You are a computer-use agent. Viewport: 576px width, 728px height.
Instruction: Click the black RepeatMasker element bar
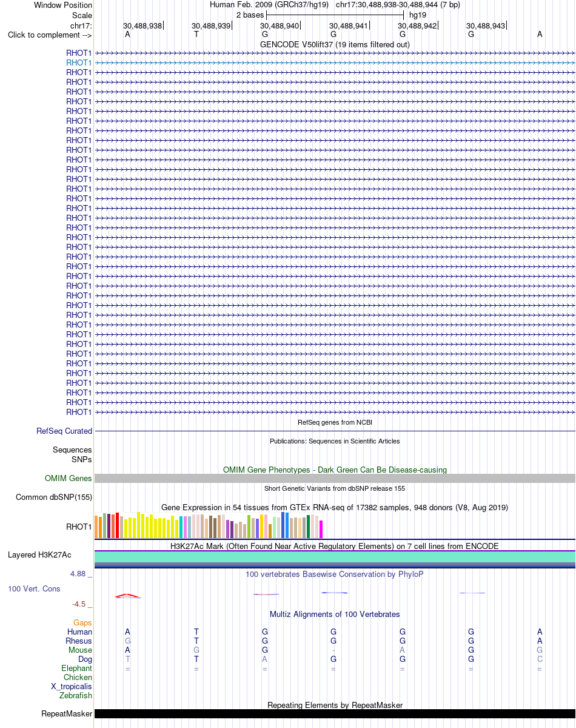(335, 714)
